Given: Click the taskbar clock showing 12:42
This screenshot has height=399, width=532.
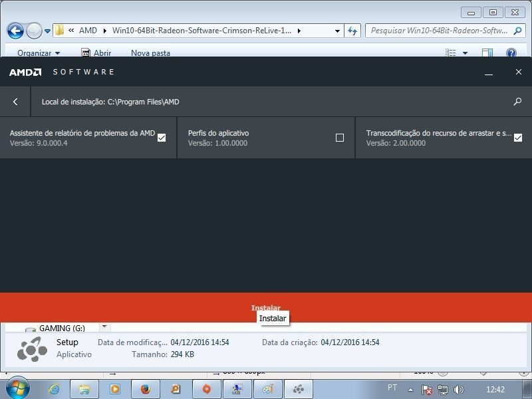Looking at the screenshot, I should click(495, 389).
